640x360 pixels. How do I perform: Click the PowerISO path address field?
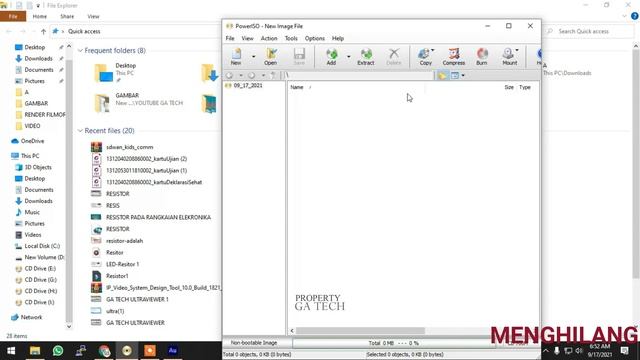tap(358, 76)
